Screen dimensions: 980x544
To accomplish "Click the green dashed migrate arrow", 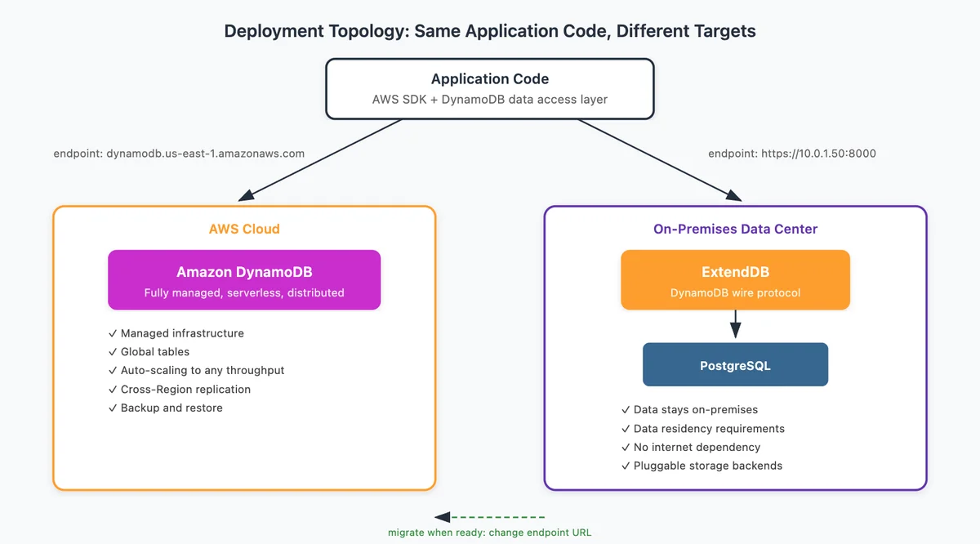I will (489, 517).
